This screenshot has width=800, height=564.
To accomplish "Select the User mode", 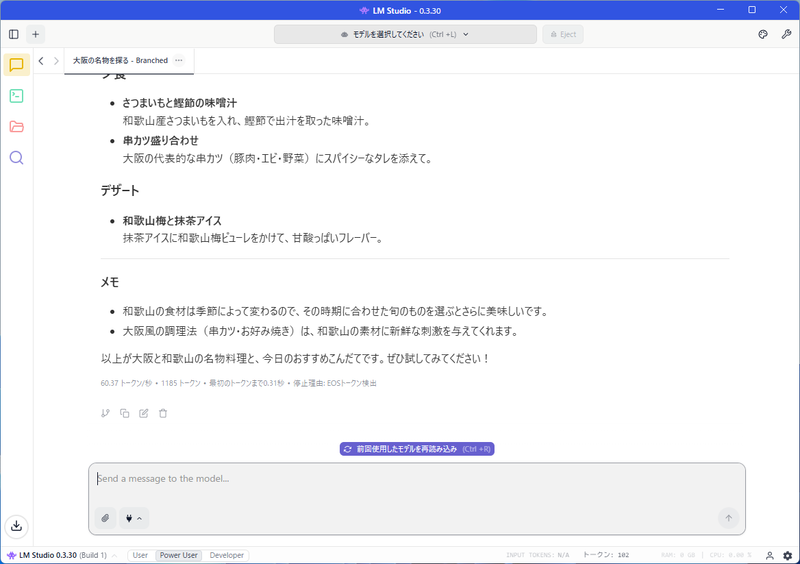I will 140,555.
